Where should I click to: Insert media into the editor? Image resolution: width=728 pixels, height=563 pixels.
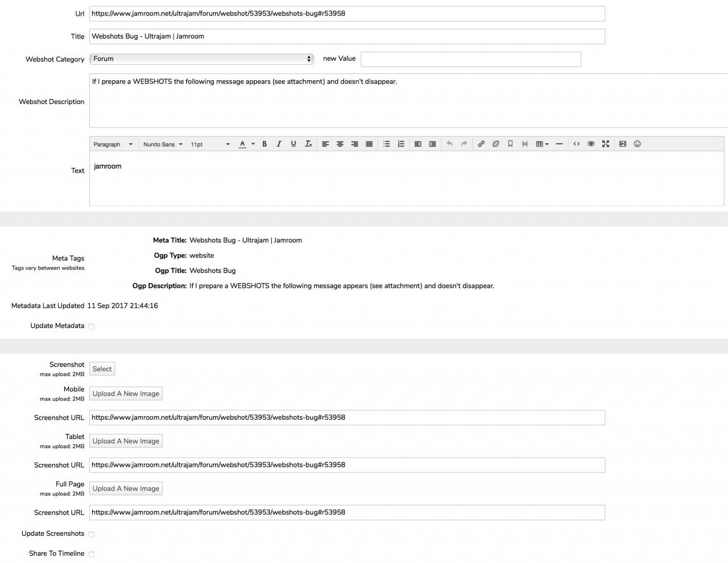(x=623, y=144)
